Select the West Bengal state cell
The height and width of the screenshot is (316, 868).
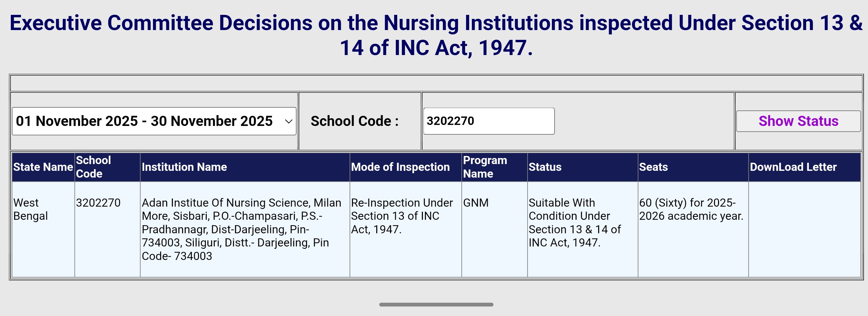[31, 209]
